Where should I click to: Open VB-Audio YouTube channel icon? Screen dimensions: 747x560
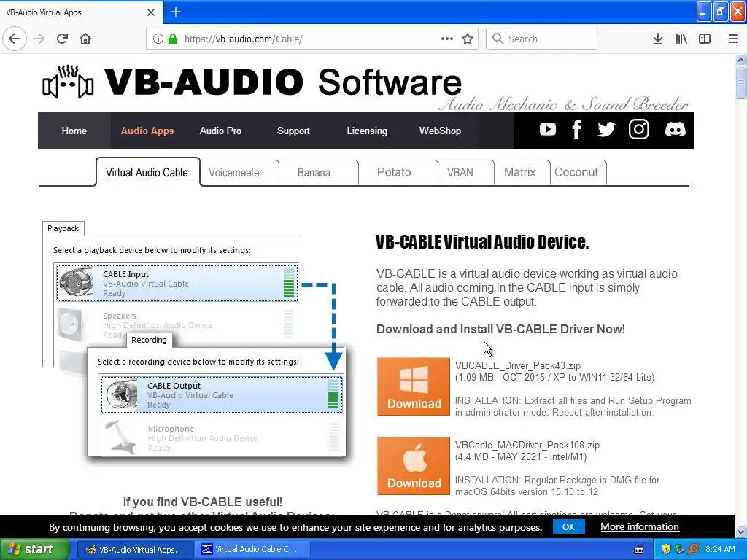pos(548,129)
